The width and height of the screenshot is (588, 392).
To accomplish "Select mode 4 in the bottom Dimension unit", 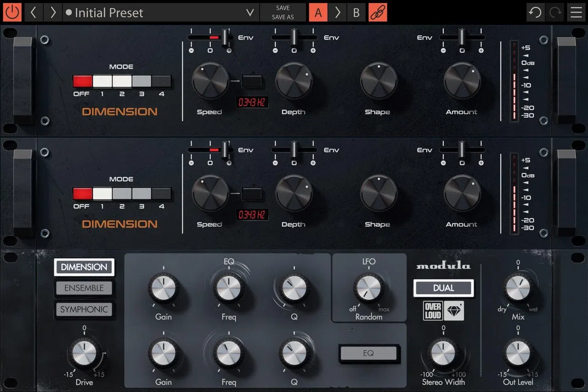I will (x=161, y=194).
